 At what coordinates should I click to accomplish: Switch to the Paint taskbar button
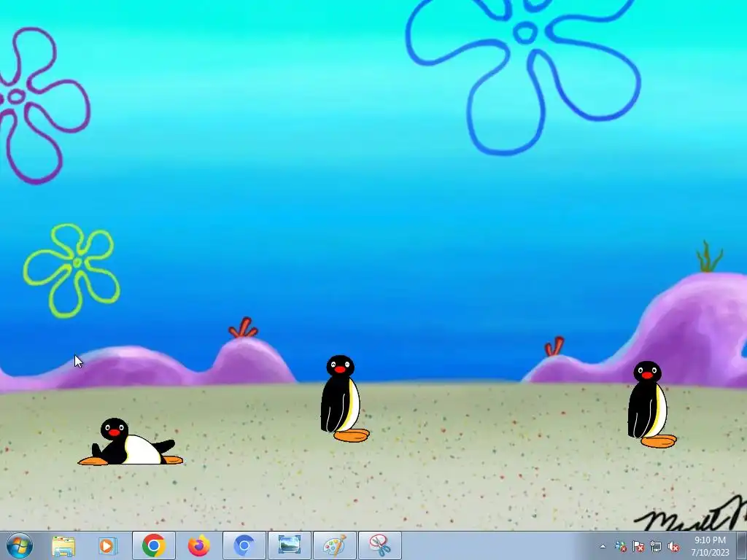(x=334, y=545)
